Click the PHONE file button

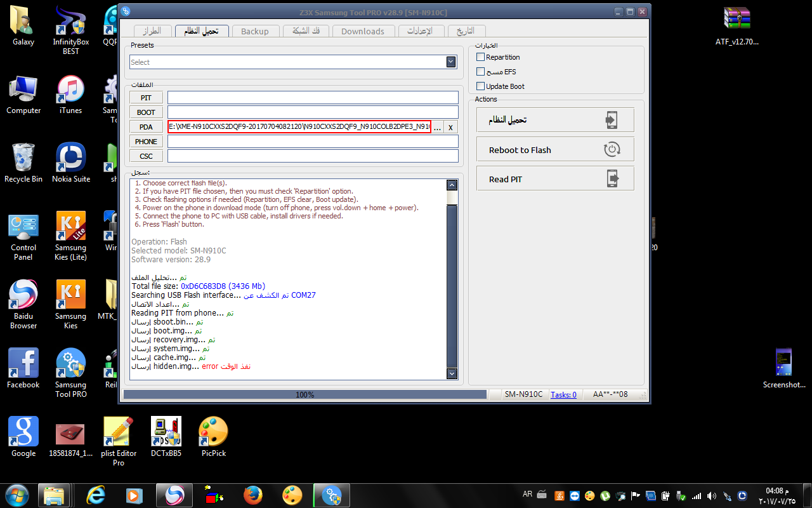click(146, 142)
